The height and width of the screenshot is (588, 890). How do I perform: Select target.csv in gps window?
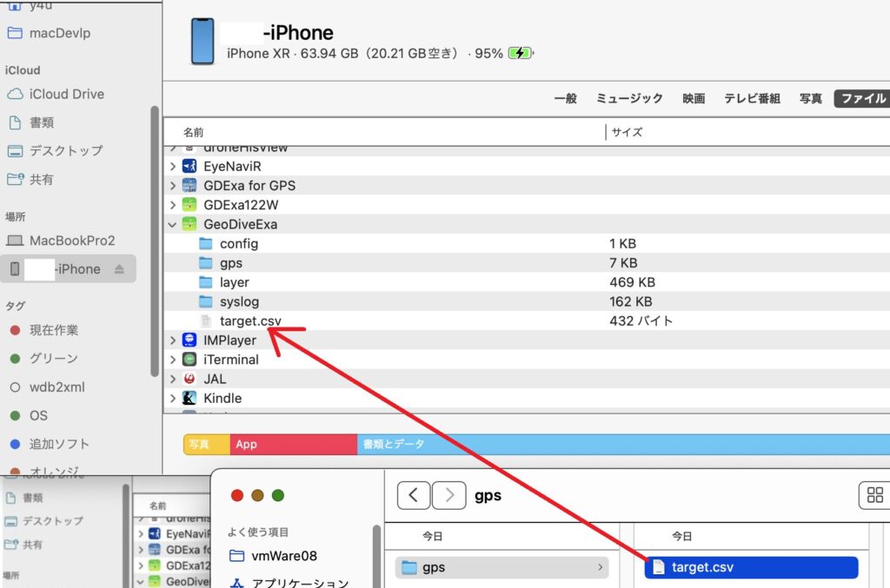pyautogui.click(x=752, y=567)
